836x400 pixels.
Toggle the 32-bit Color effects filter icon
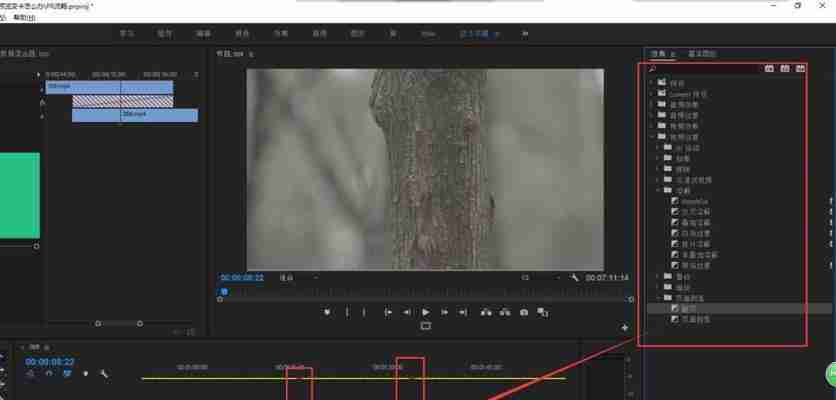pos(785,68)
